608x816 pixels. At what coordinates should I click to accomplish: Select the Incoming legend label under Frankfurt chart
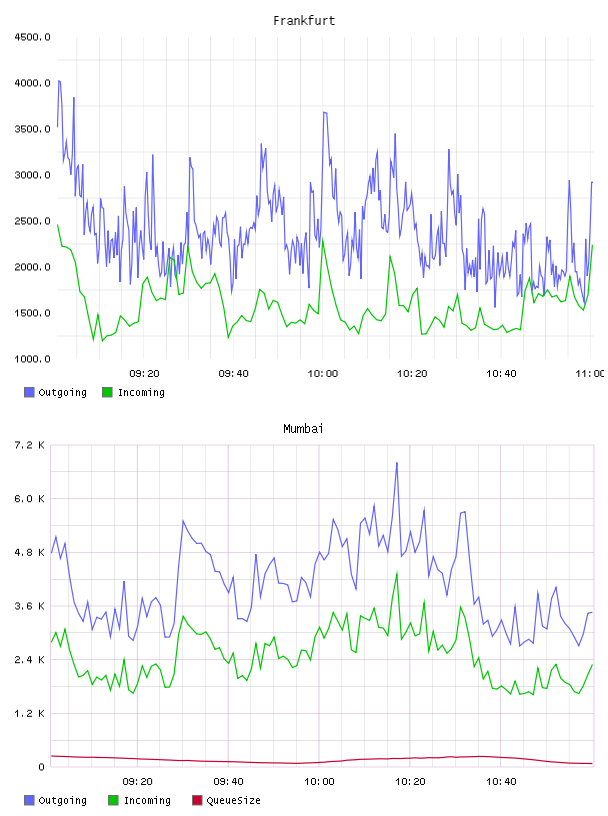(x=141, y=392)
